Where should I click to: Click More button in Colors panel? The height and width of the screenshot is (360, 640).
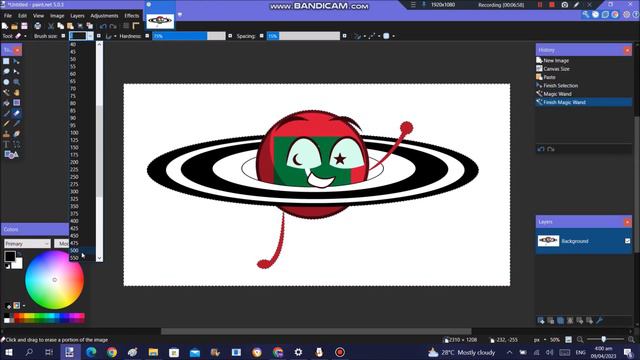[x=62, y=244]
